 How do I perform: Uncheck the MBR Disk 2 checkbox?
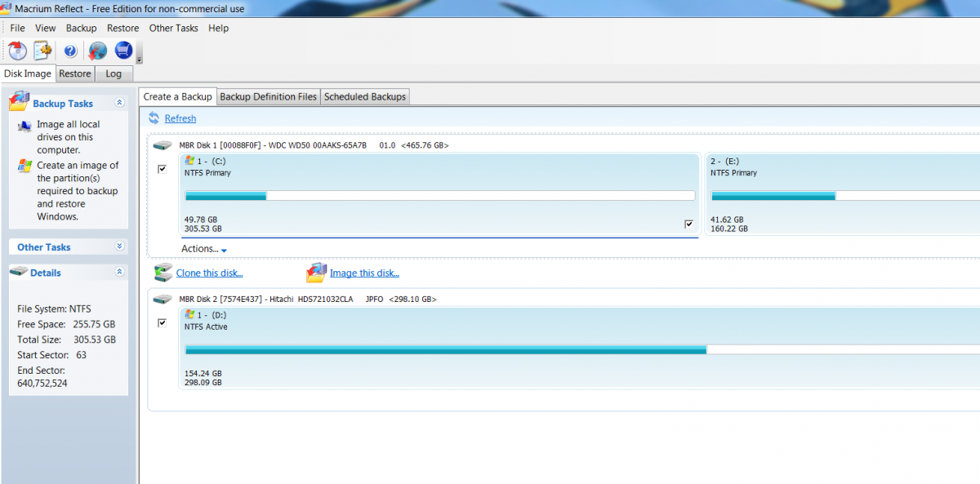[x=162, y=323]
